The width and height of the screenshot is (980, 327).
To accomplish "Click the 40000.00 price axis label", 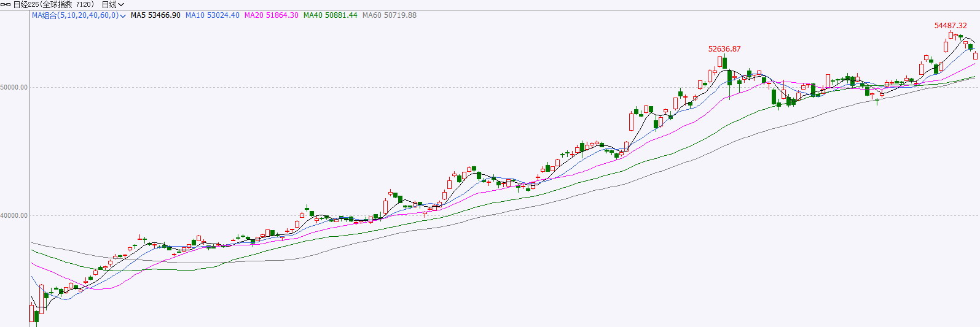I will point(14,216).
